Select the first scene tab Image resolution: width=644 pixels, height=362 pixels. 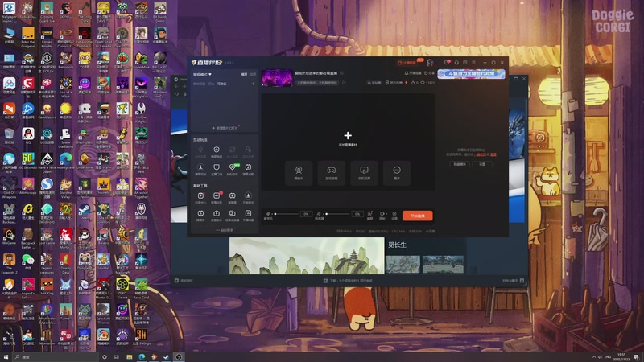(199, 84)
